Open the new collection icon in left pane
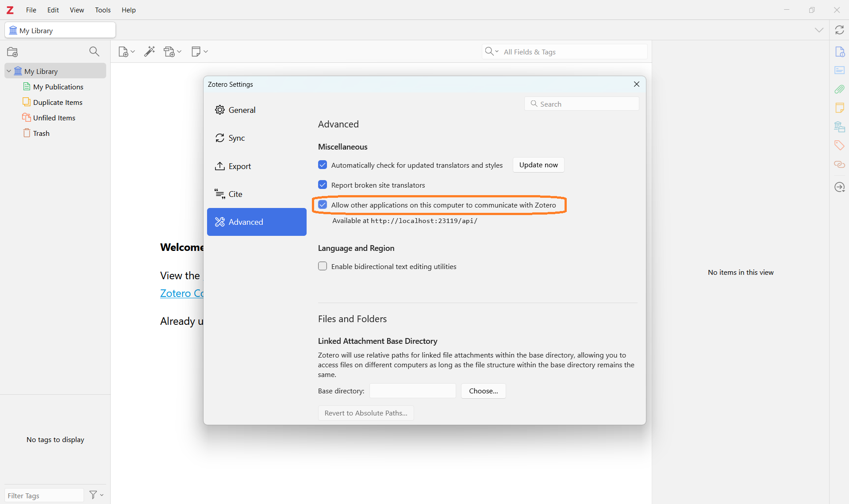The image size is (849, 504). 12,52
